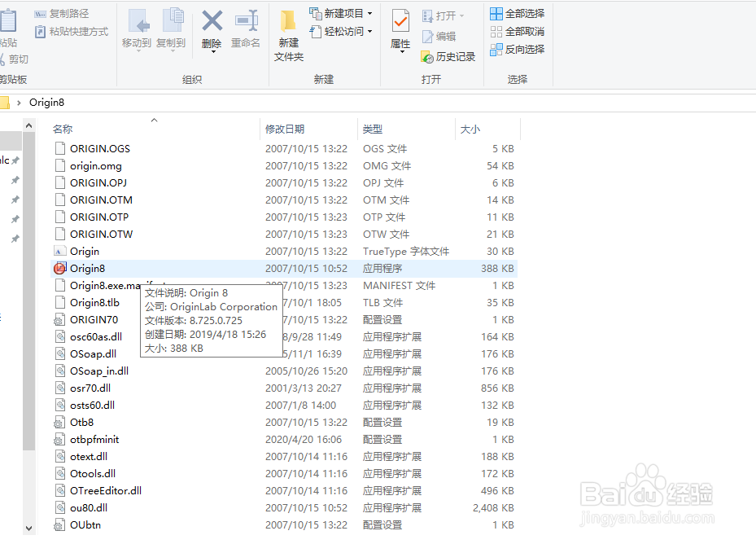Sort by the 大小 (Size) column header

(470, 129)
